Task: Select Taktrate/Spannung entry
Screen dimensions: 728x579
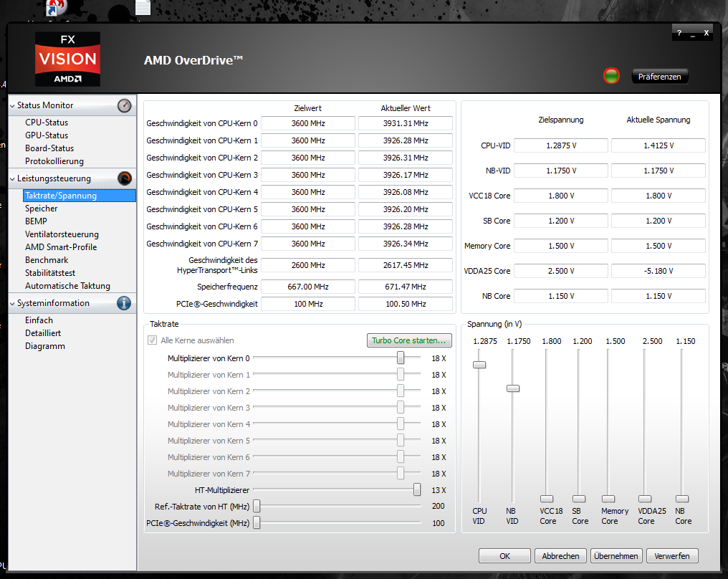Action: 80,196
